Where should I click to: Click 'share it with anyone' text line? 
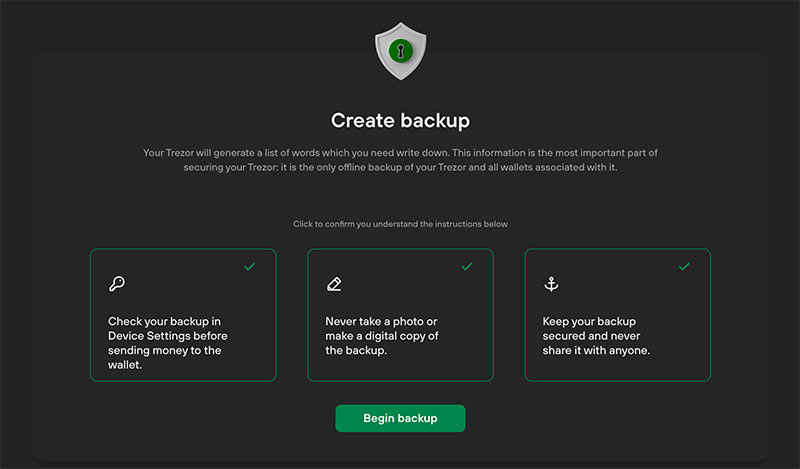pyautogui.click(x=596, y=351)
